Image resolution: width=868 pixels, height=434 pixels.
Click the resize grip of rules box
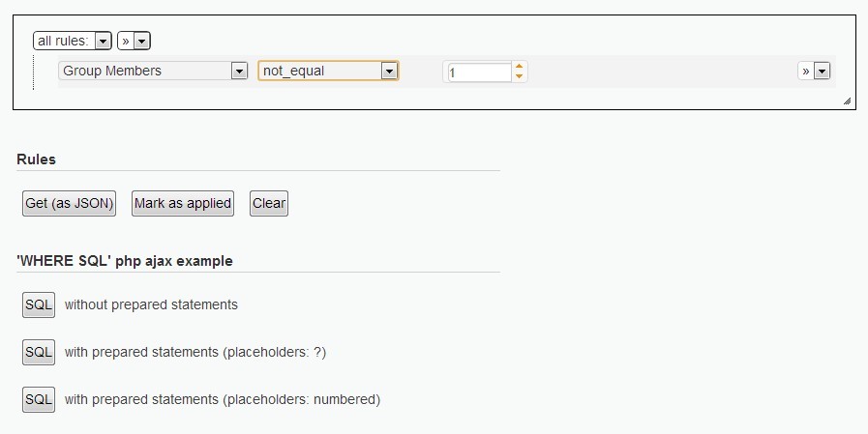point(848,101)
